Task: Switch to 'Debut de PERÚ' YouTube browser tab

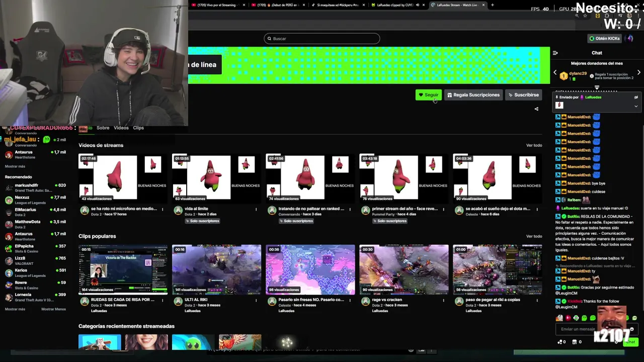Action: (278, 5)
